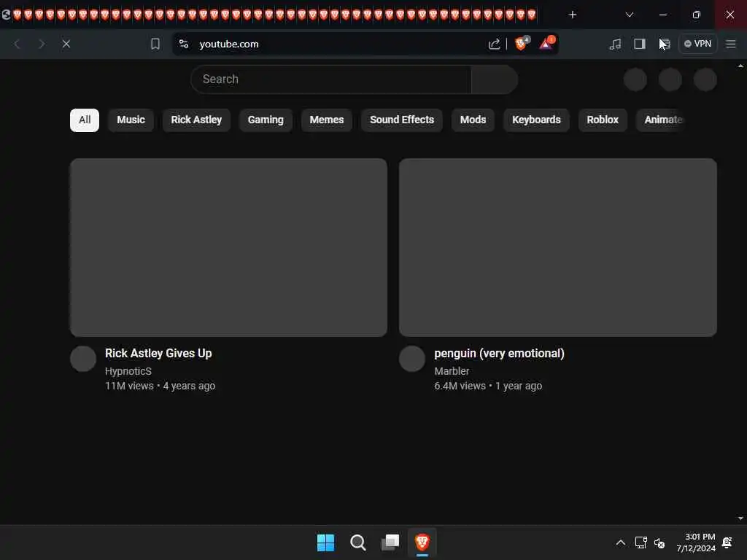
Task: Click the search submit button
Action: pos(495,79)
